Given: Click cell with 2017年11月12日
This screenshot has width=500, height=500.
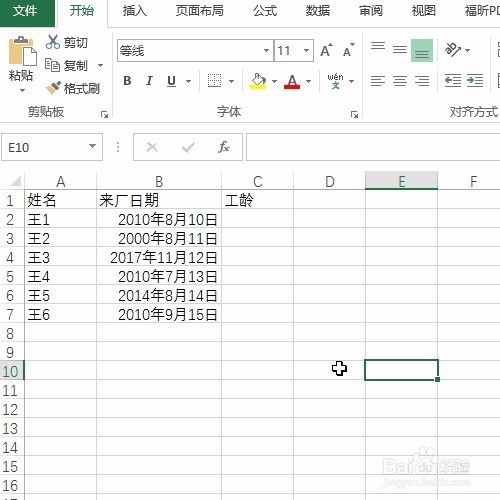Looking at the screenshot, I should click(159, 257).
